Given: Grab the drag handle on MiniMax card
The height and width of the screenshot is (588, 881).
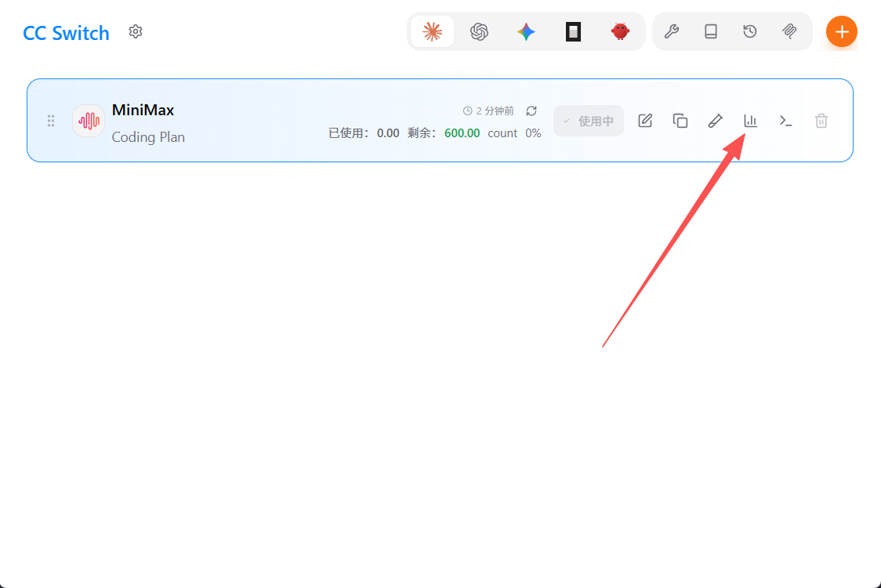Looking at the screenshot, I should [x=51, y=121].
